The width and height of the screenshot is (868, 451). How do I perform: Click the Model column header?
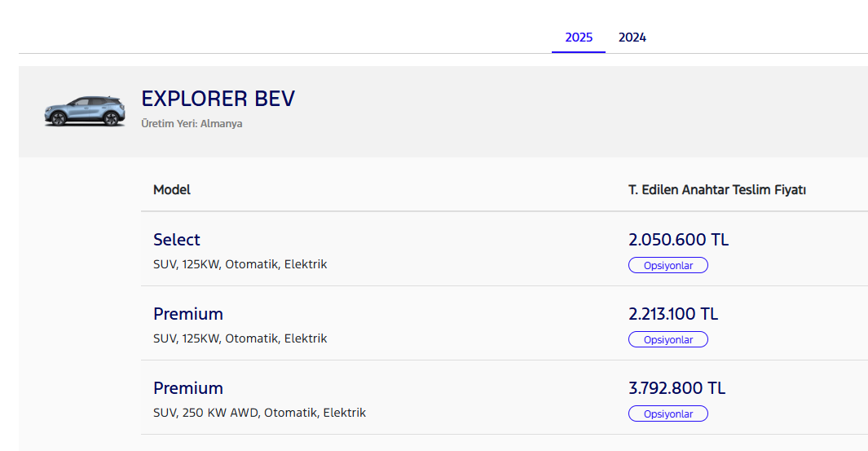pos(172,190)
